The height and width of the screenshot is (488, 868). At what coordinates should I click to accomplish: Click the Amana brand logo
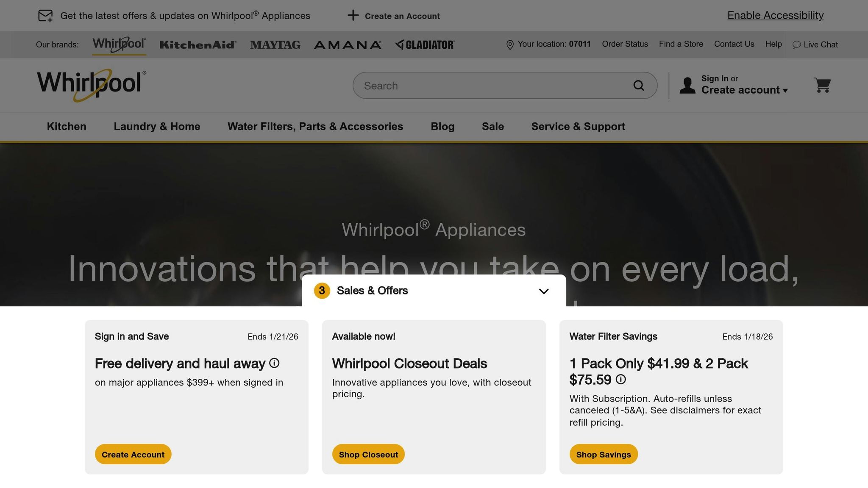pos(348,44)
